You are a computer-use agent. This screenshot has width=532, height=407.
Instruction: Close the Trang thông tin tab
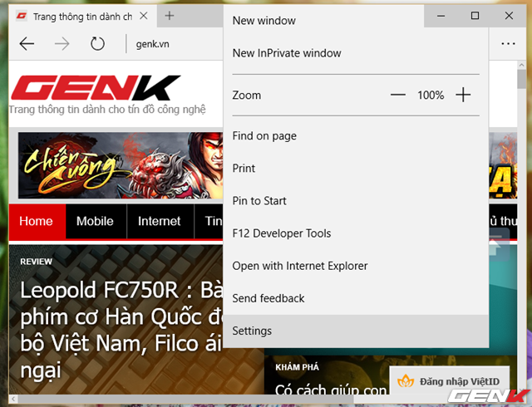(144, 16)
